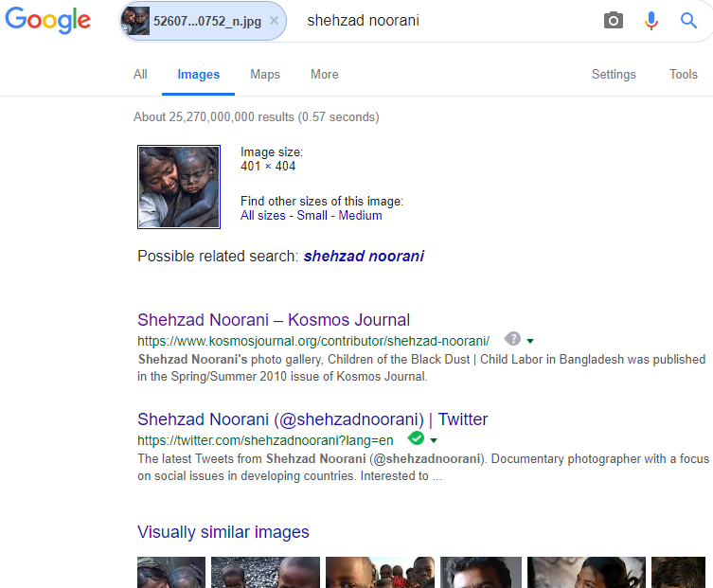Open the fourth similar image of a man's face
713x588 pixels.
click(x=481, y=572)
